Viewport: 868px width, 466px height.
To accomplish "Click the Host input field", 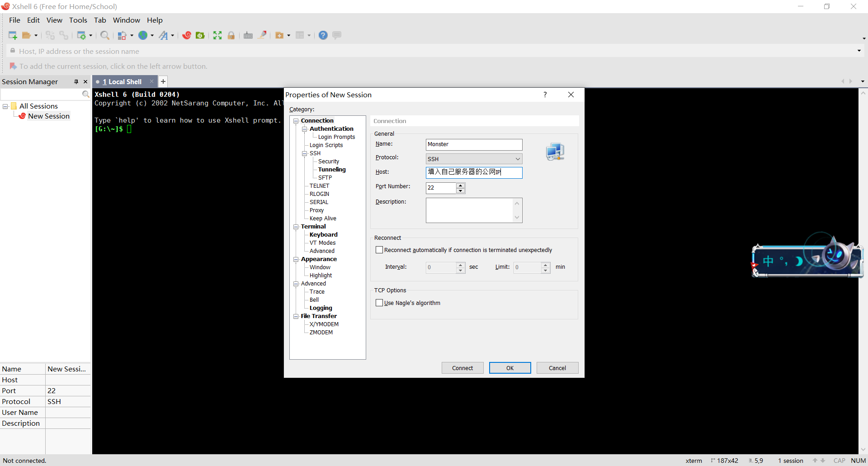I will [x=474, y=172].
